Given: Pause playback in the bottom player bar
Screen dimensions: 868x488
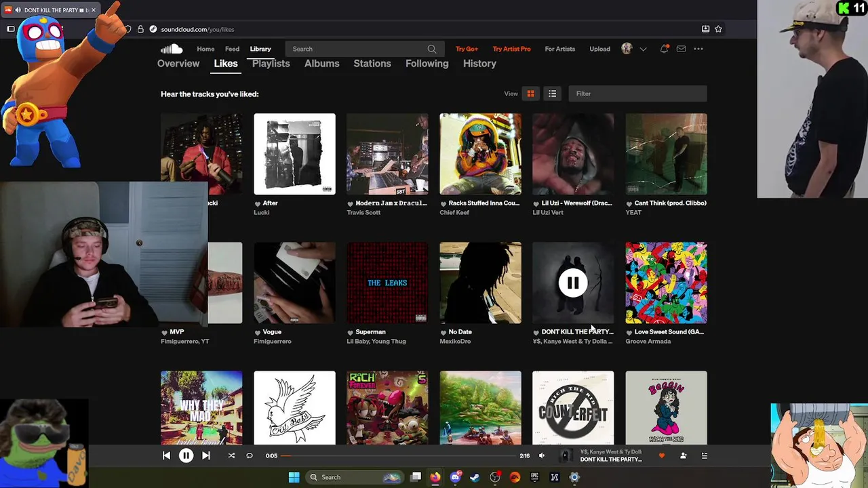Looking at the screenshot, I should coord(186,455).
